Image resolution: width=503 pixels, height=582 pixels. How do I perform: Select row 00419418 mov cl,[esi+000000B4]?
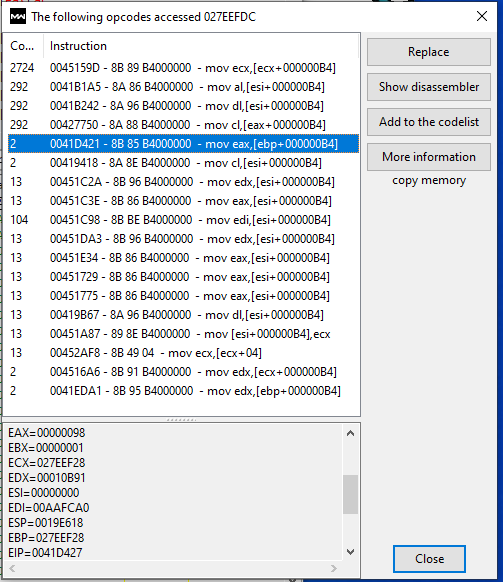[x=183, y=163]
